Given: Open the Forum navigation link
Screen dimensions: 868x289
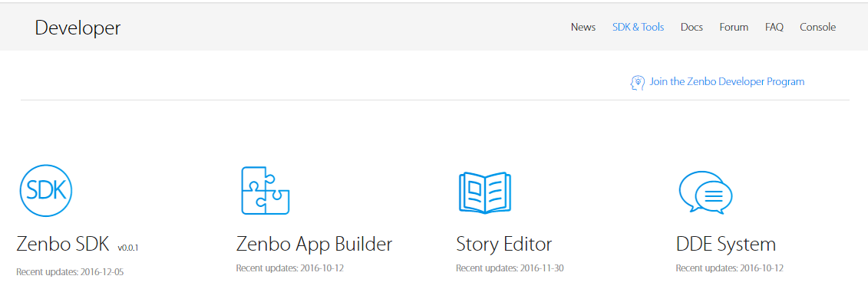Looking at the screenshot, I should [x=734, y=27].
